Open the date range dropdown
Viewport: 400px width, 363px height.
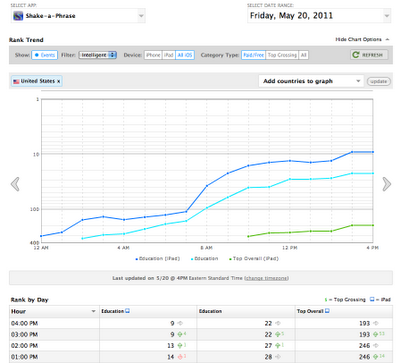pyautogui.click(x=319, y=16)
